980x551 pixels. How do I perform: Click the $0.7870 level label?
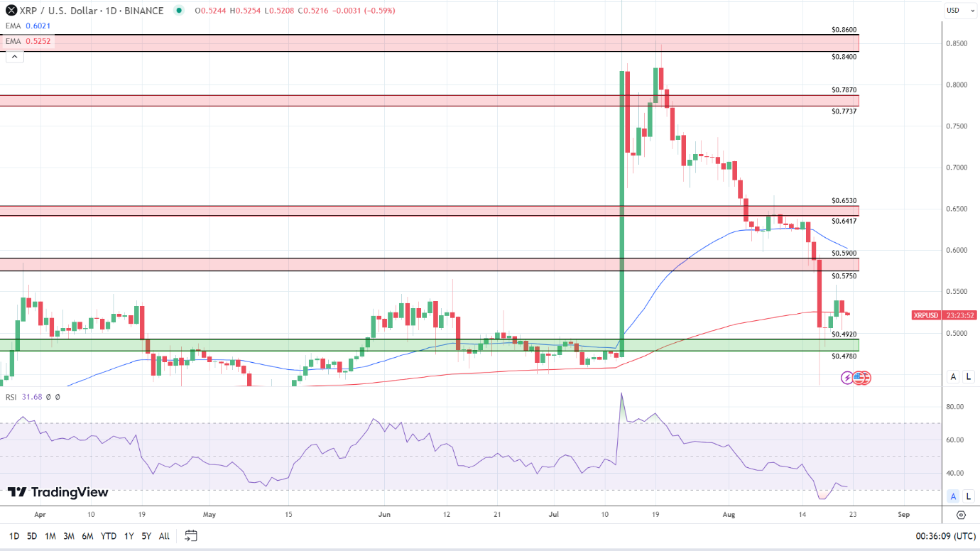844,90
